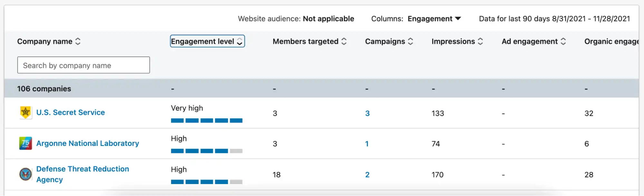Sort by Ad engagement column arrows
The height and width of the screenshot is (196, 644).
pos(563,41)
